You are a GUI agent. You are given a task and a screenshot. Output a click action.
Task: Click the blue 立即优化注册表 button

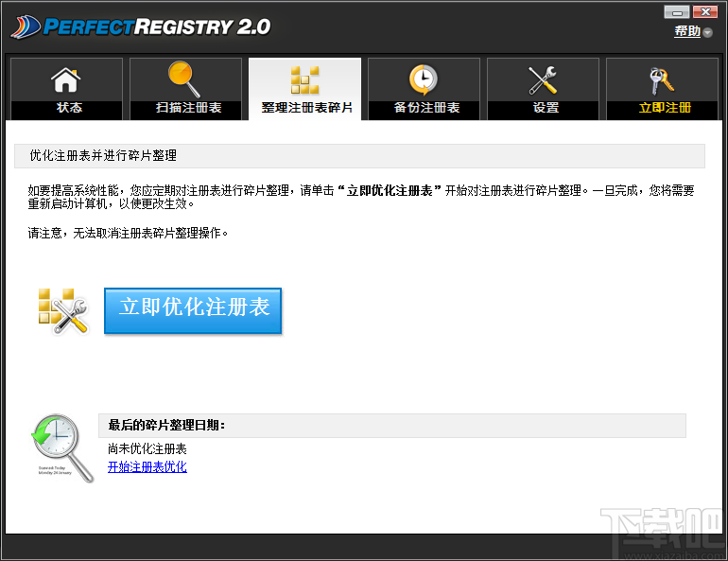coord(193,310)
